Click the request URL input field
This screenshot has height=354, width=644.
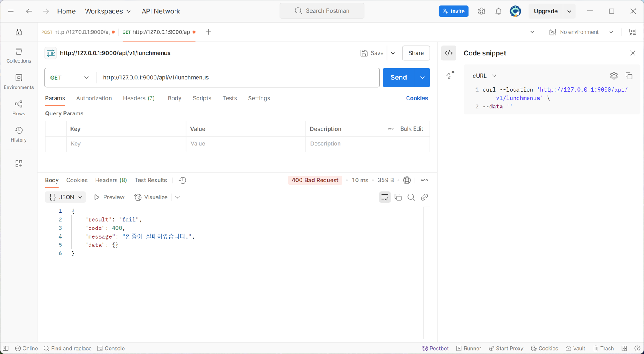tap(238, 78)
